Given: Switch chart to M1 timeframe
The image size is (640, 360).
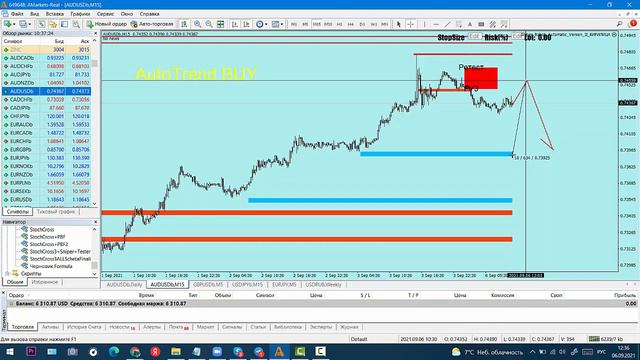Looking at the screenshot, I should pos(293,24).
